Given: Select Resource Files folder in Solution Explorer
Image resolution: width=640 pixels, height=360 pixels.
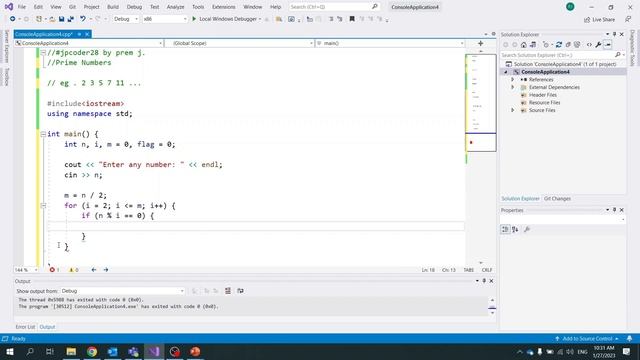Looking at the screenshot, I should tap(544, 102).
